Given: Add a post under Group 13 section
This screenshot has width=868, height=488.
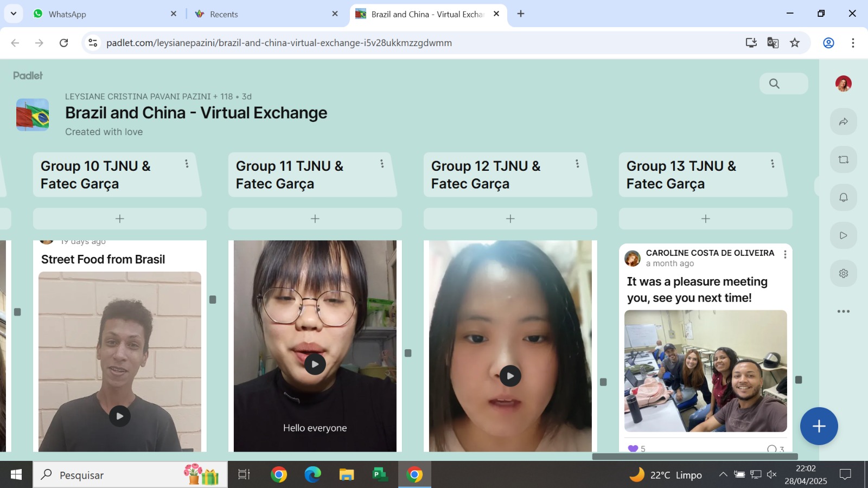Looking at the screenshot, I should [x=705, y=219].
